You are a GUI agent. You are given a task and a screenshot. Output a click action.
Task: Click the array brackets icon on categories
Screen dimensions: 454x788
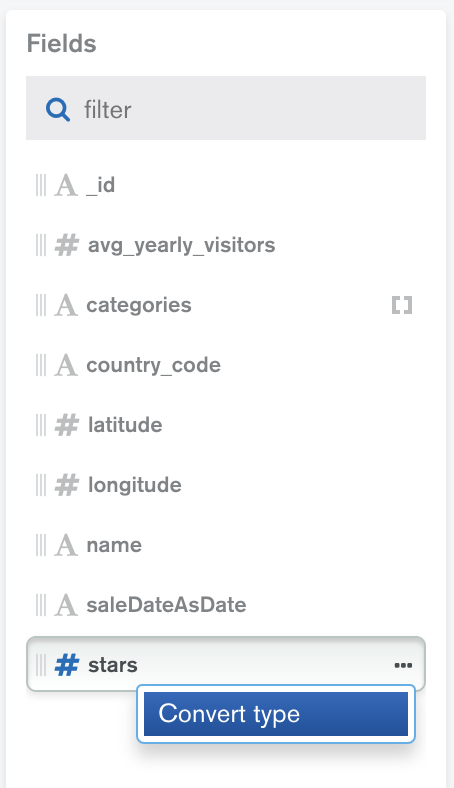click(x=402, y=305)
